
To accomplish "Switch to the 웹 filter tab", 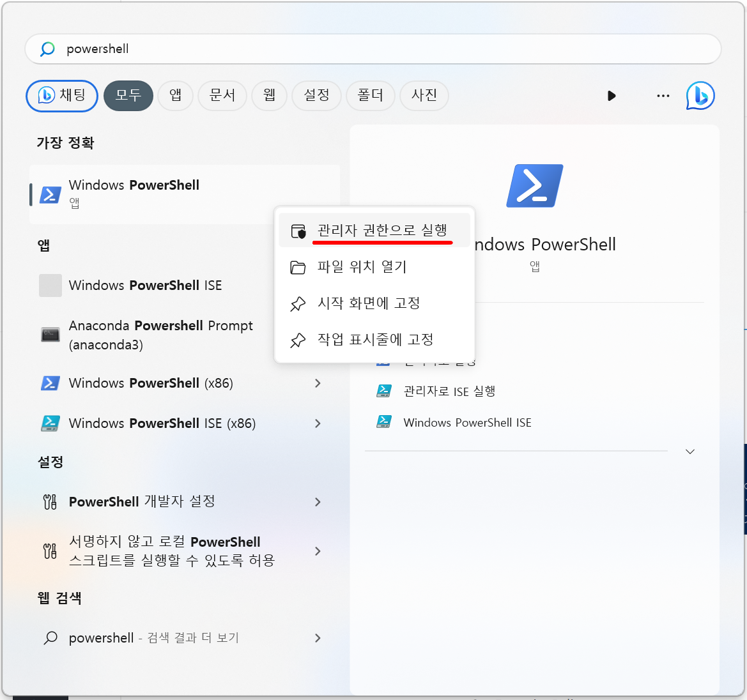I will coord(269,96).
